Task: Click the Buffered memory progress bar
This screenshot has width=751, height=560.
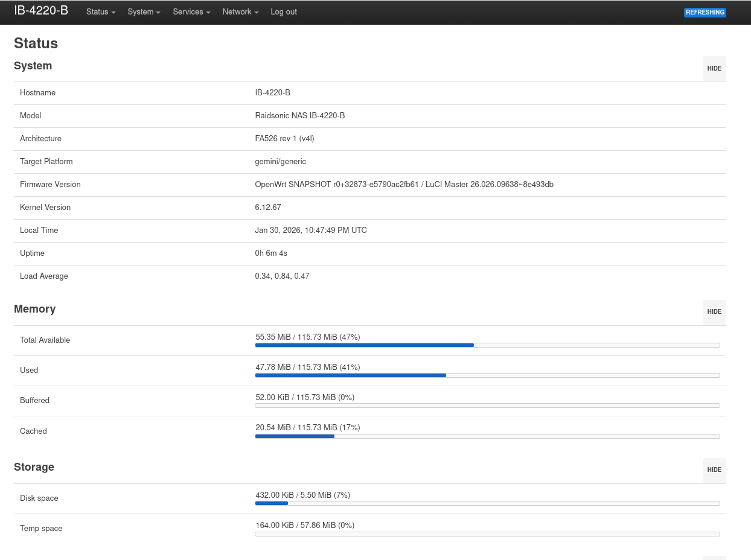Action: click(487, 406)
